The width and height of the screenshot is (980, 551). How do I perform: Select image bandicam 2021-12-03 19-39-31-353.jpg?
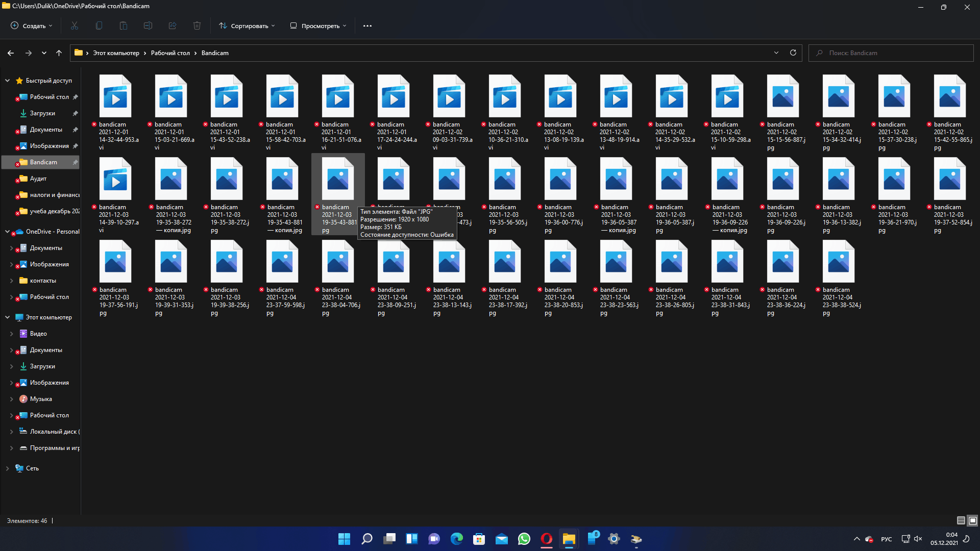point(171,278)
